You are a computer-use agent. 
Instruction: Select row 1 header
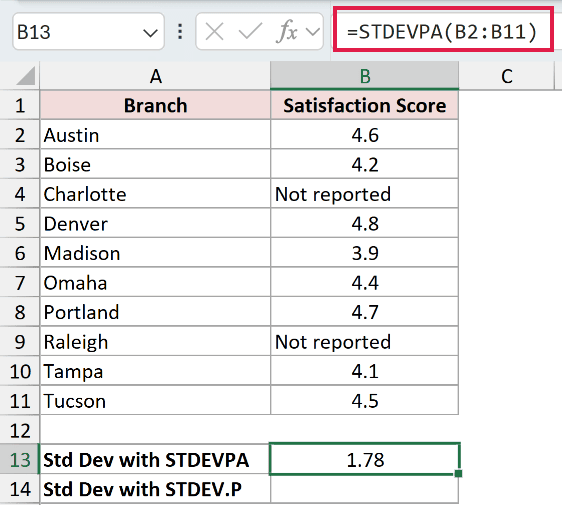[x=20, y=105]
